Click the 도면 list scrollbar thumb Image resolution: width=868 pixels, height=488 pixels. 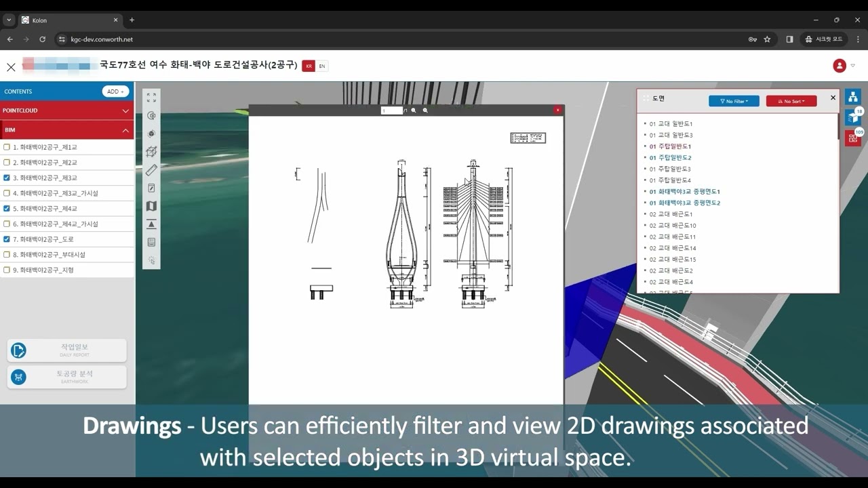tap(838, 127)
